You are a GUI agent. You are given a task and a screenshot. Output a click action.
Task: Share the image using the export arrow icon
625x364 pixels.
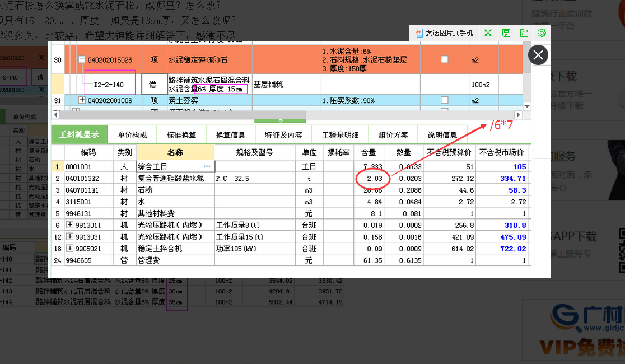click(x=524, y=33)
